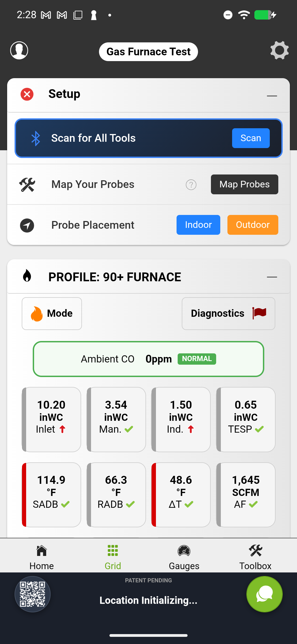This screenshot has height=644, width=297.
Task: Open the QR code button
Action: point(32,594)
